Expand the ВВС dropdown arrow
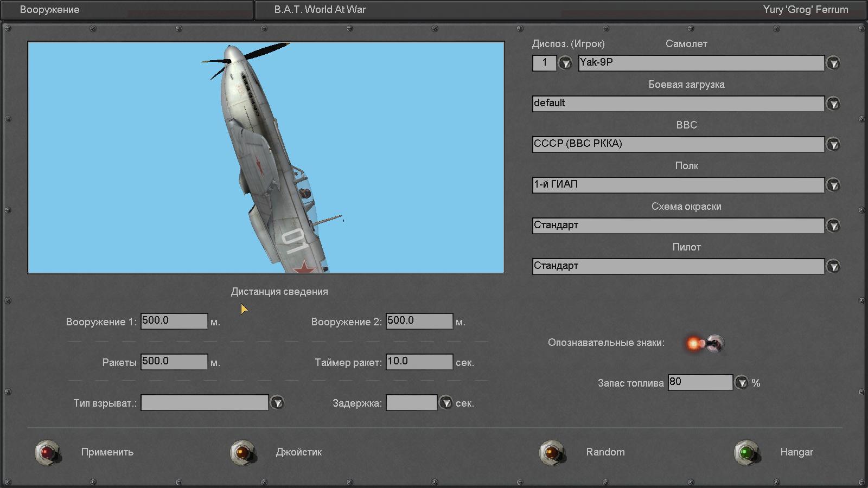Viewport: 868px width, 488px height. [x=833, y=144]
